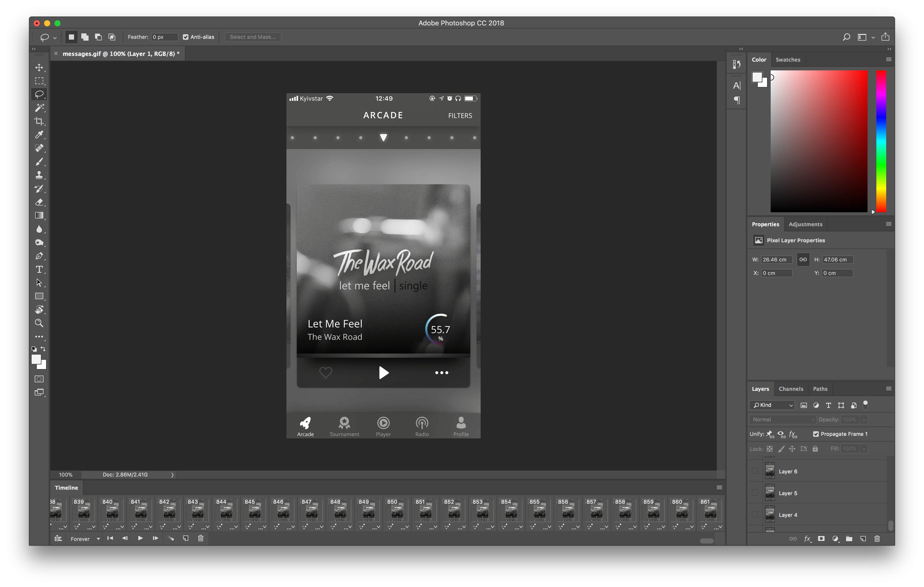Select the Horizontal Type tool
Viewport: 924px width, 587px height.
[39, 269]
